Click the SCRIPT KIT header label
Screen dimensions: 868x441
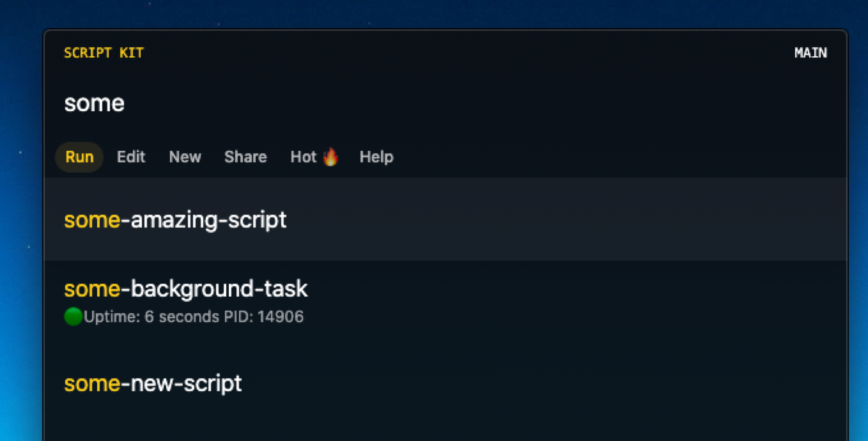(x=104, y=53)
